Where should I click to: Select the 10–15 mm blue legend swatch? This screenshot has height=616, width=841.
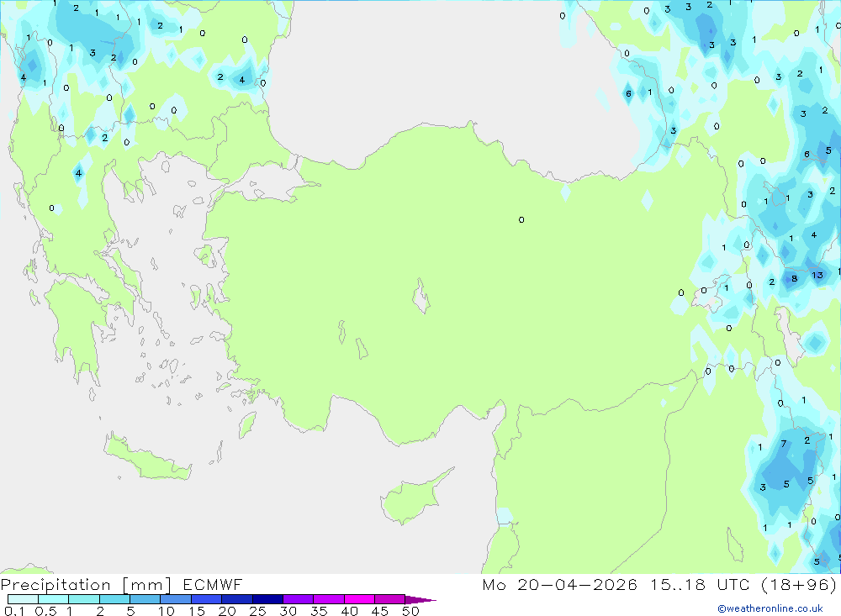click(176, 599)
